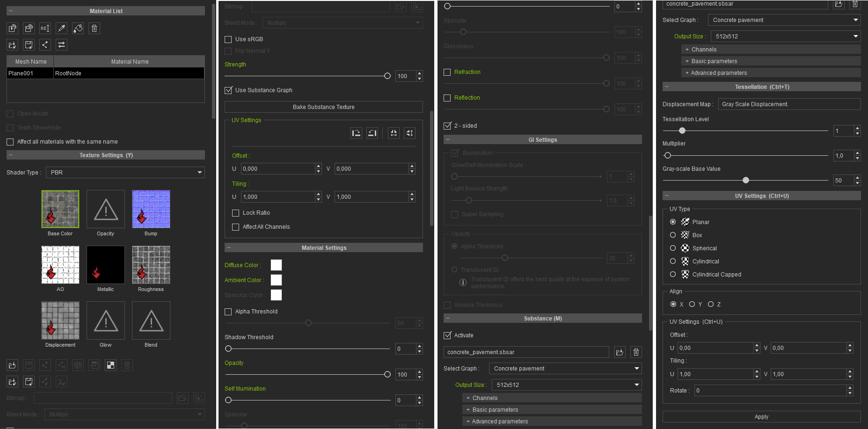Click the trash icon in Material List toolbar
This screenshot has width=868, height=429.
pyautogui.click(x=94, y=28)
